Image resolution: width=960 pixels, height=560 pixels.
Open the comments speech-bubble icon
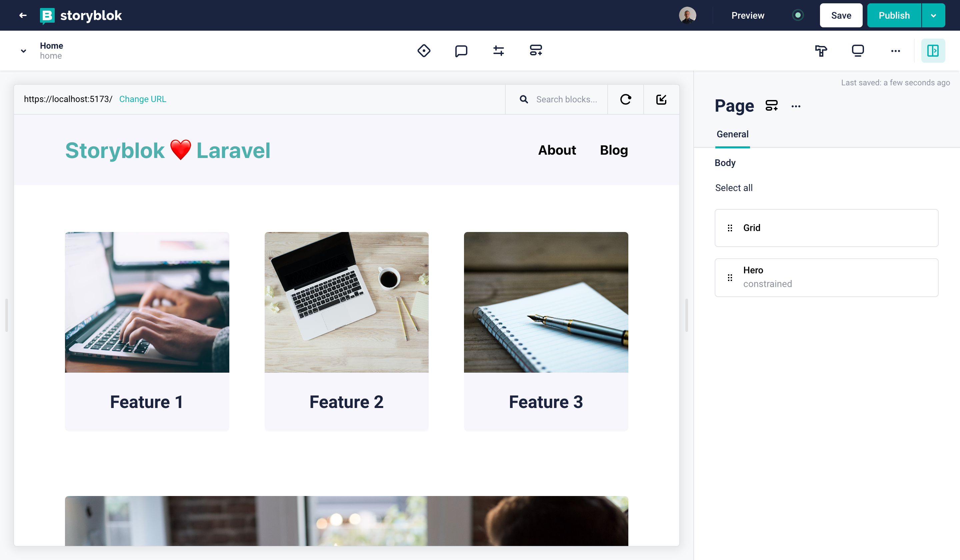461,50
